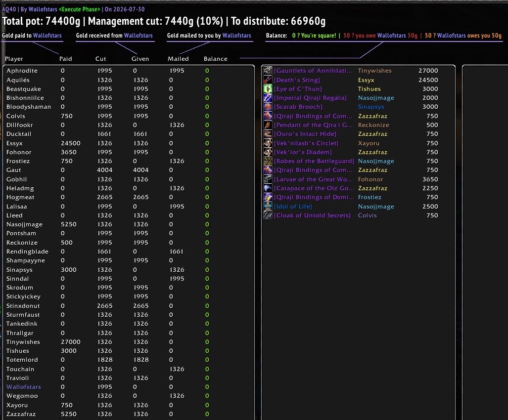The height and width of the screenshot is (420, 508).
Task: Click the Vek'lor's Diadem icon
Action: point(268,152)
